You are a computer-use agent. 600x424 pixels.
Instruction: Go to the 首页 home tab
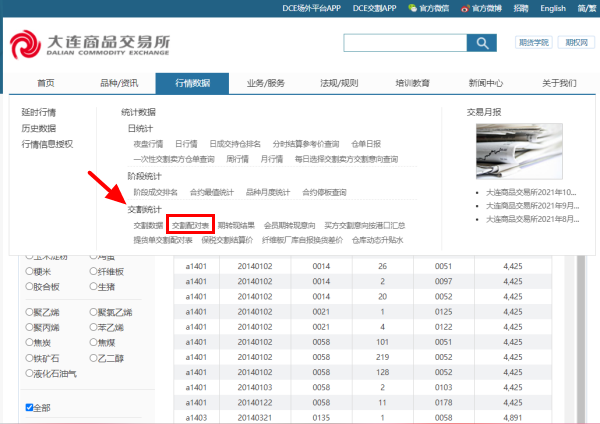tap(46, 83)
